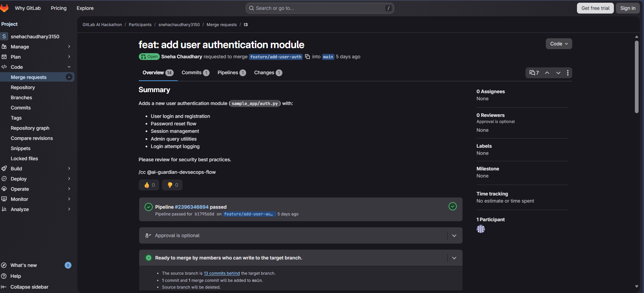Click the Manage sidebar icon

(4, 46)
